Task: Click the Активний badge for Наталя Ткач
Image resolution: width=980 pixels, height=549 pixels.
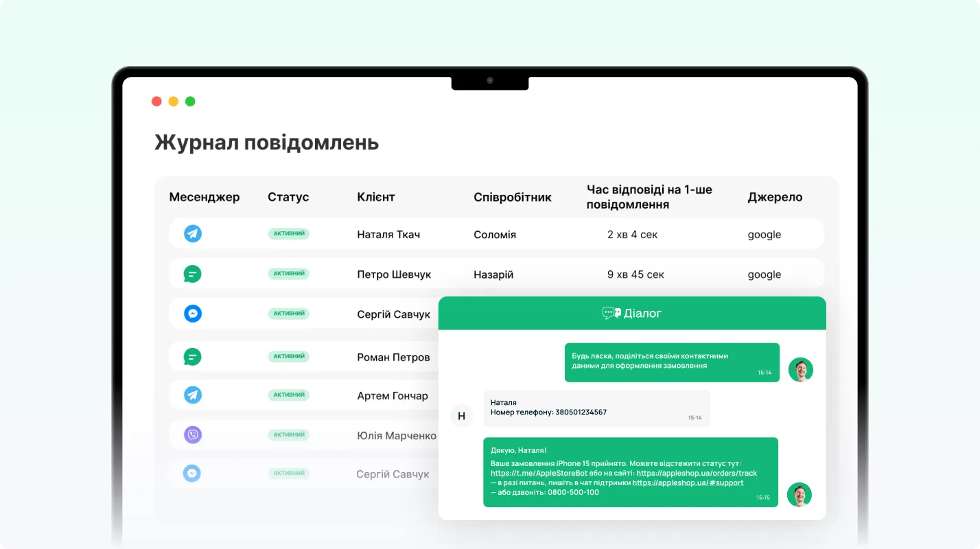Action: [288, 234]
